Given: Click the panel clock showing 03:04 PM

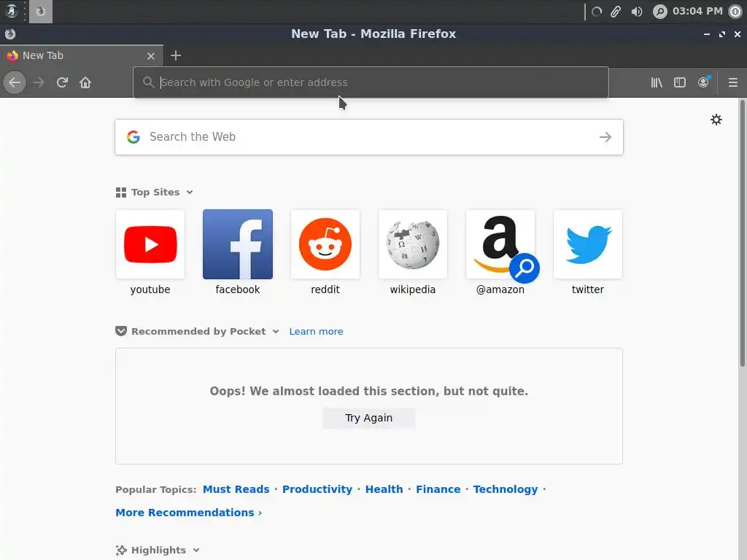Looking at the screenshot, I should coord(697,11).
